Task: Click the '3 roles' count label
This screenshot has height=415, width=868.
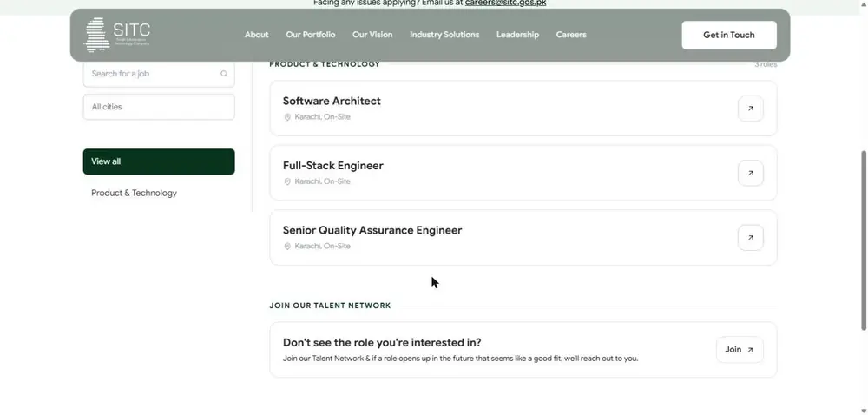Action: pos(766,65)
